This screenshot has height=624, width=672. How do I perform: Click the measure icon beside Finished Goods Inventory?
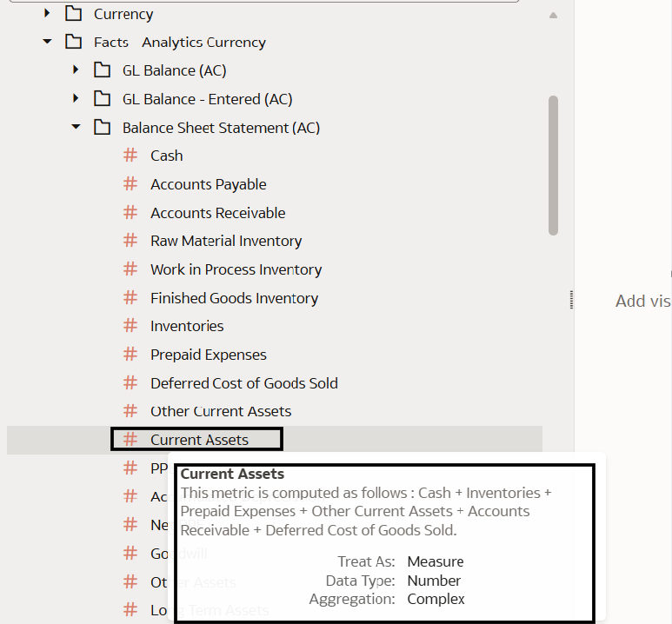point(130,297)
